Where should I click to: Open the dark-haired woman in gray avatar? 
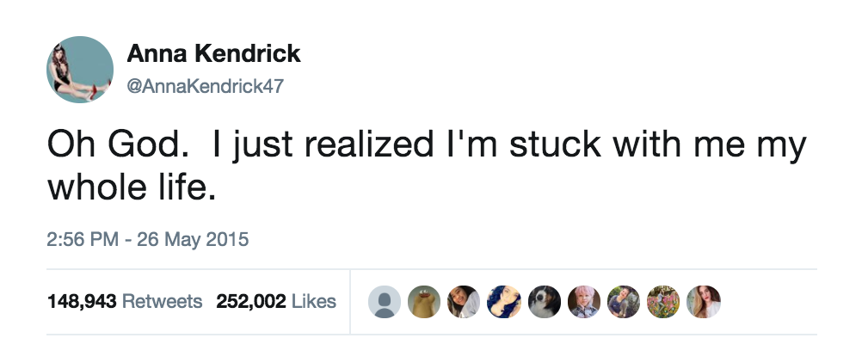(464, 302)
